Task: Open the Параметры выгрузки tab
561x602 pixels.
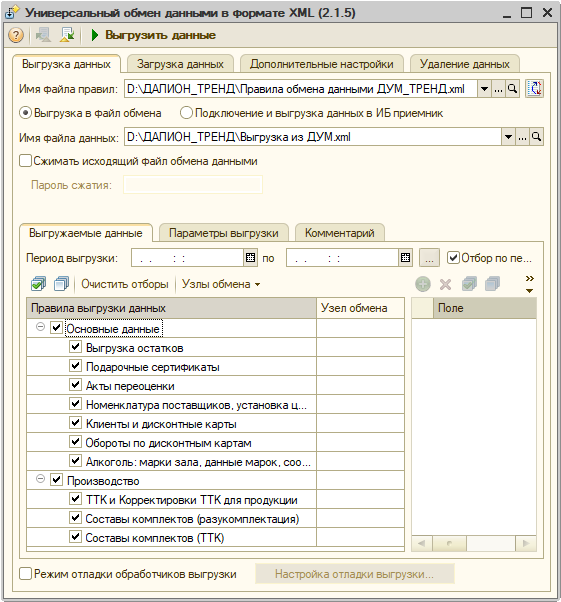Action: [x=223, y=233]
